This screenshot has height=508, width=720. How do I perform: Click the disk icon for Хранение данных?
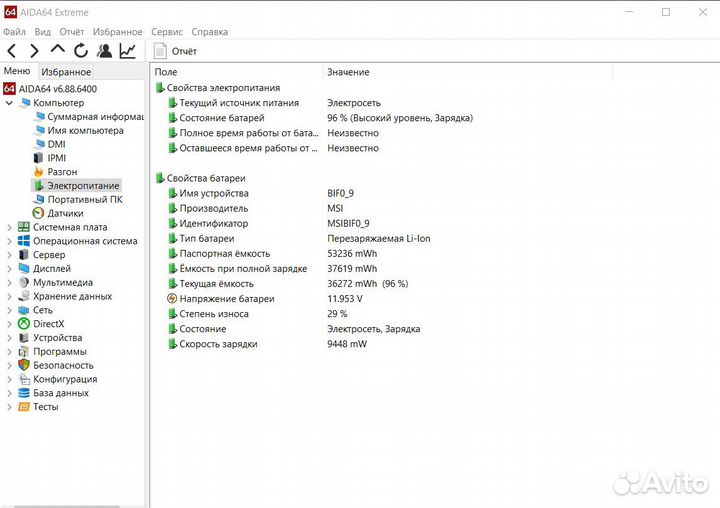(x=24, y=296)
